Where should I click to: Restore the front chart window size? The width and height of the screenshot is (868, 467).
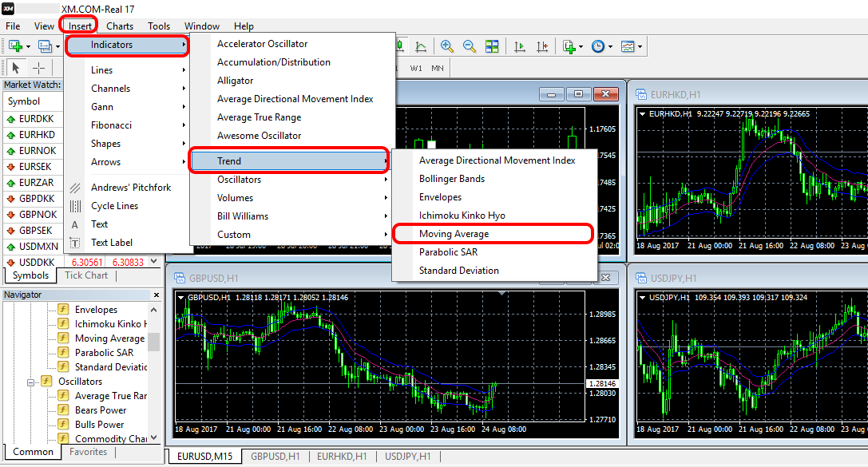[x=578, y=95]
